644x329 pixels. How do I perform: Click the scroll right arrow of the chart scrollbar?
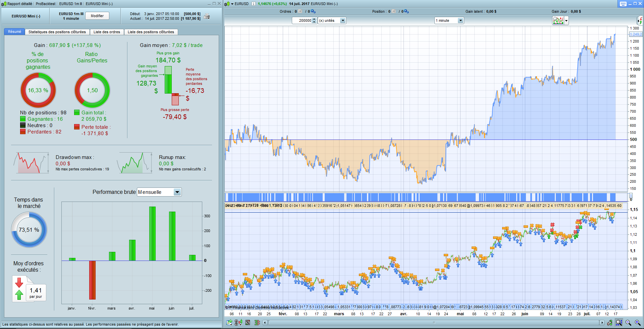[602, 323]
